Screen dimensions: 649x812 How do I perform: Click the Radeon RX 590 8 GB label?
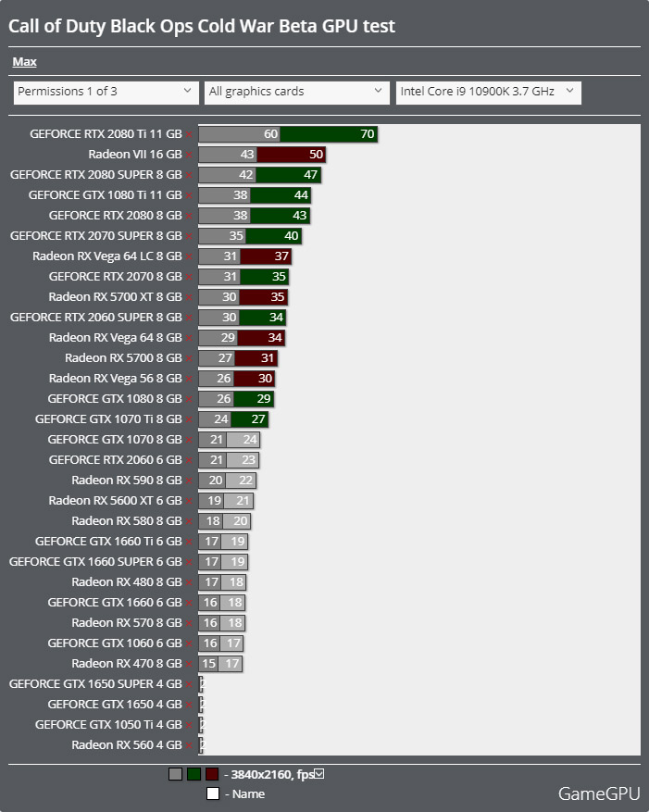(x=127, y=480)
